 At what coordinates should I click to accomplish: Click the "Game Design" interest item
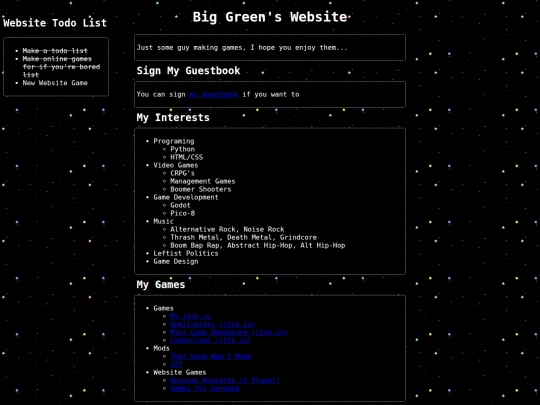(176, 261)
